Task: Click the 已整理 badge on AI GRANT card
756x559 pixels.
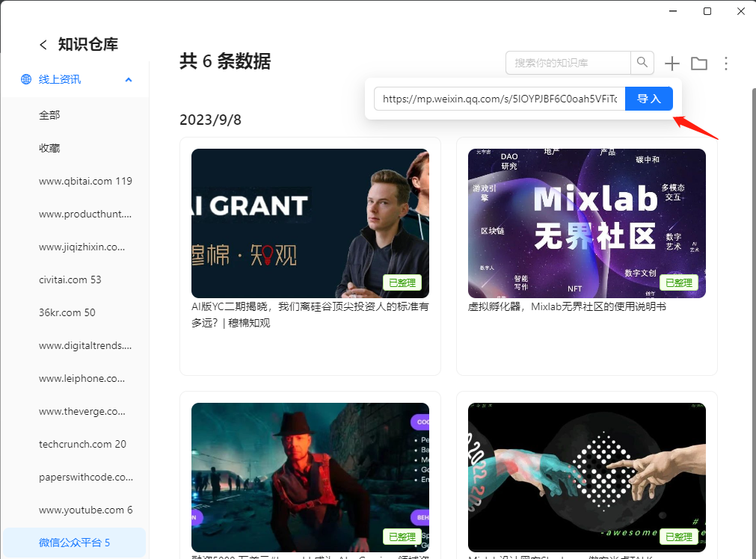Action: tap(402, 283)
